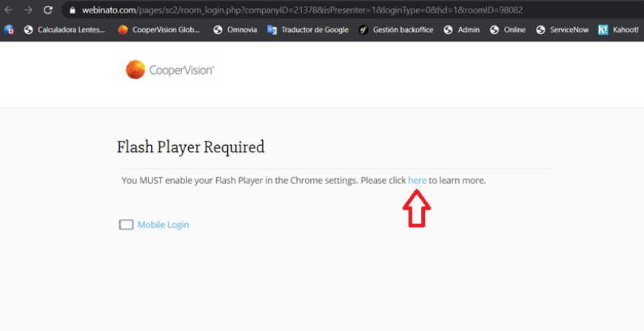Open the Kahoot! bookmark
The height and width of the screenshot is (331, 644).
point(619,30)
